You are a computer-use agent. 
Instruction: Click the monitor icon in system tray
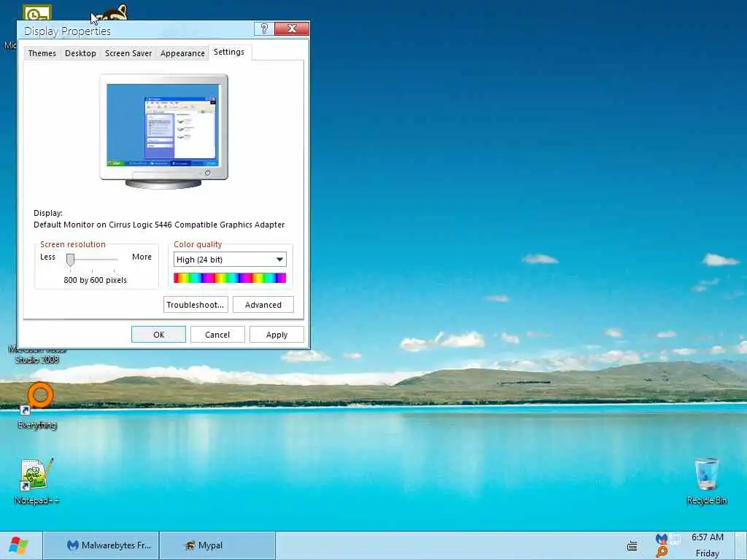tap(675, 540)
